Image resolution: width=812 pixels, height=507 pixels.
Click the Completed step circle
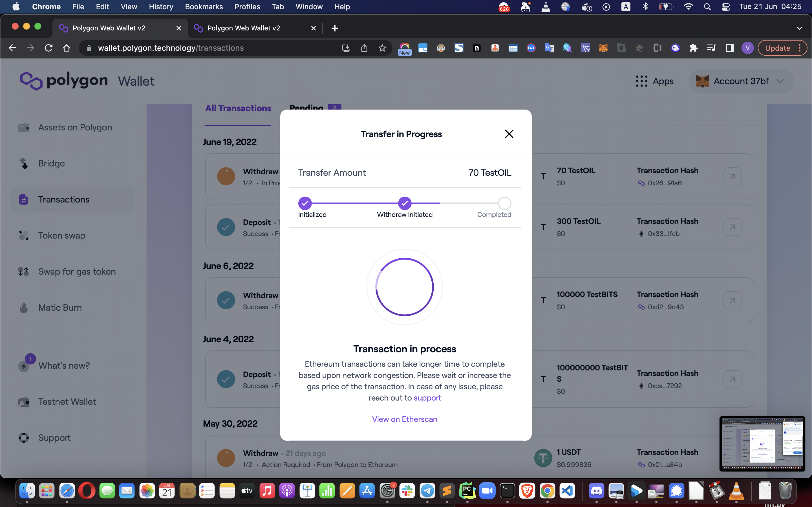504,203
